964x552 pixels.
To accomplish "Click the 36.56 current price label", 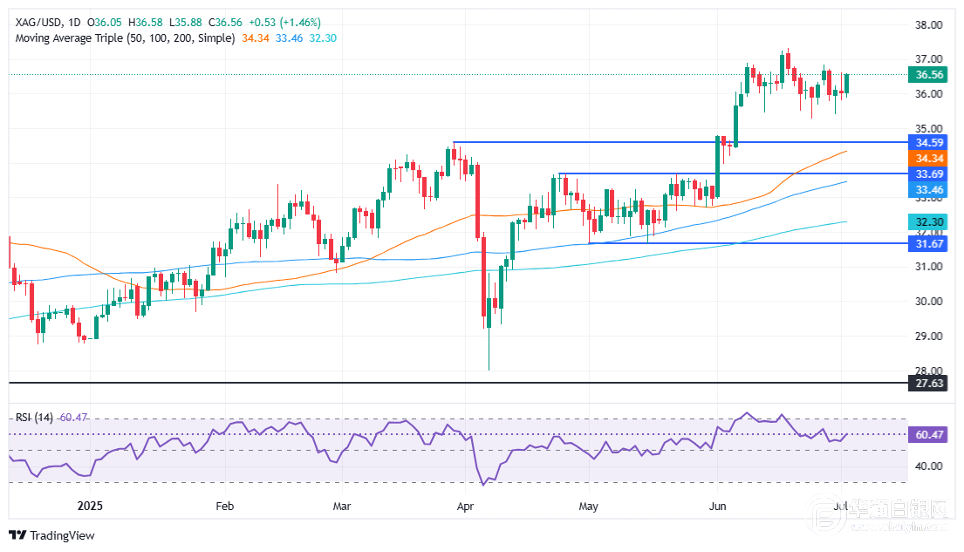I will pos(928,75).
